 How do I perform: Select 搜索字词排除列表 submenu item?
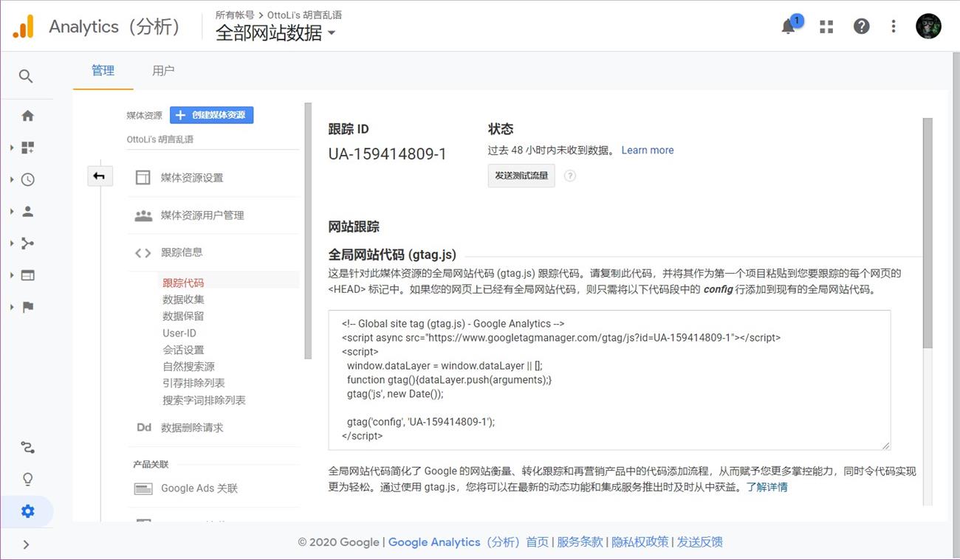pos(205,400)
